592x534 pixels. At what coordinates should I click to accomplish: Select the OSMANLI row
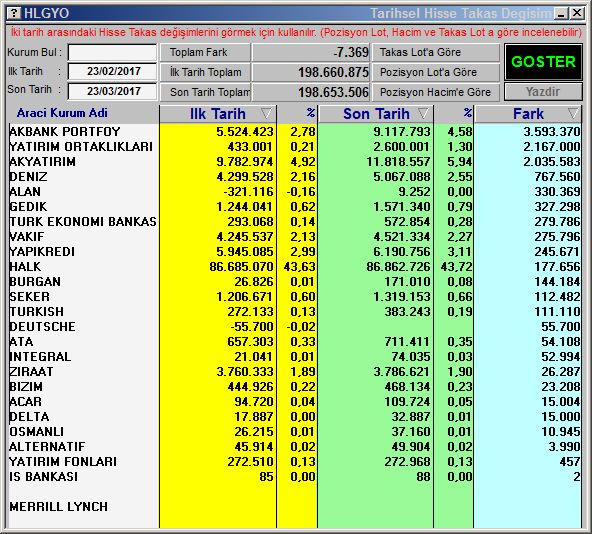coord(295,431)
